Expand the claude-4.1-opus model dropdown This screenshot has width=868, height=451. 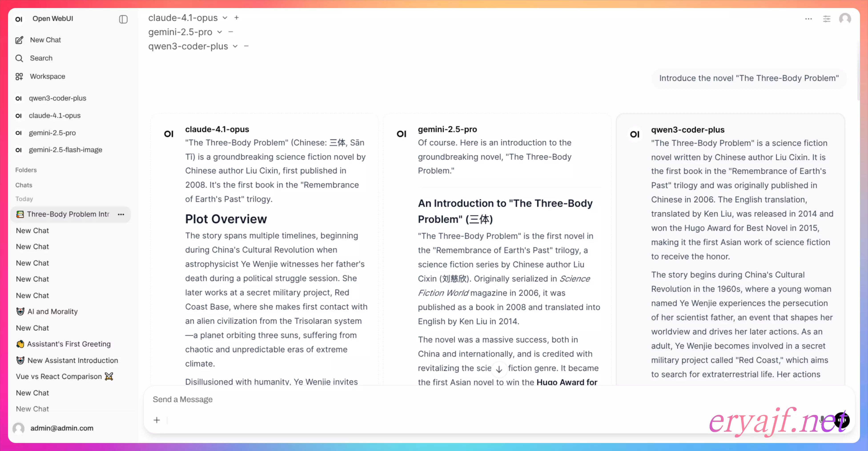pyautogui.click(x=225, y=18)
